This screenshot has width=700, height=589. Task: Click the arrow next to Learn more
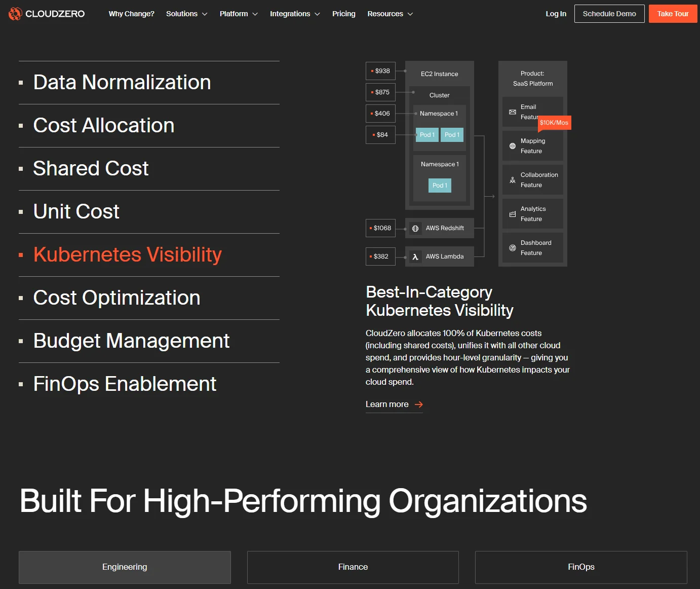point(418,404)
